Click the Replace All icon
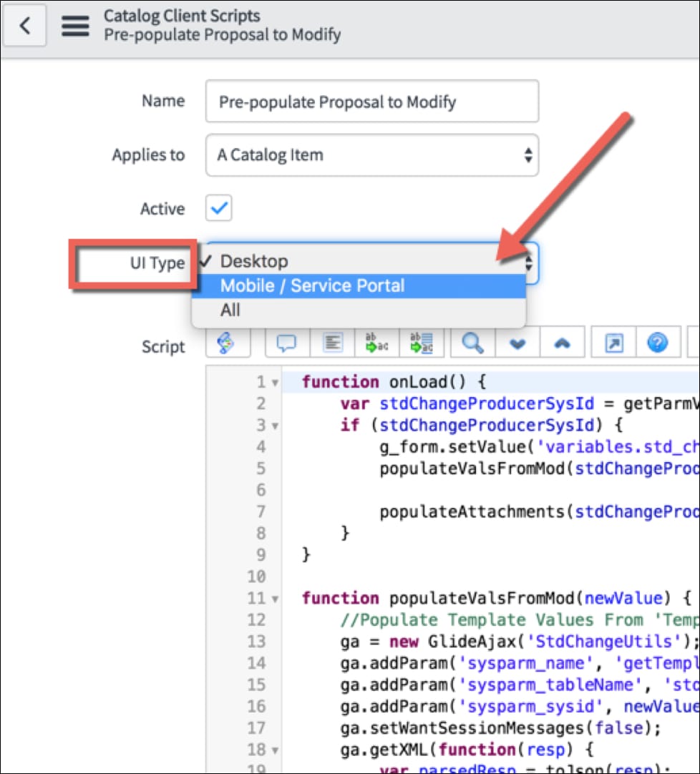This screenshot has height=774, width=700. 422,343
